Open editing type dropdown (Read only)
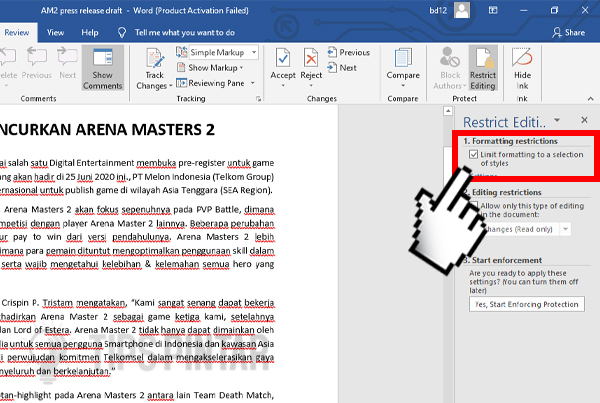Image resolution: width=600 pixels, height=403 pixels. (565, 229)
